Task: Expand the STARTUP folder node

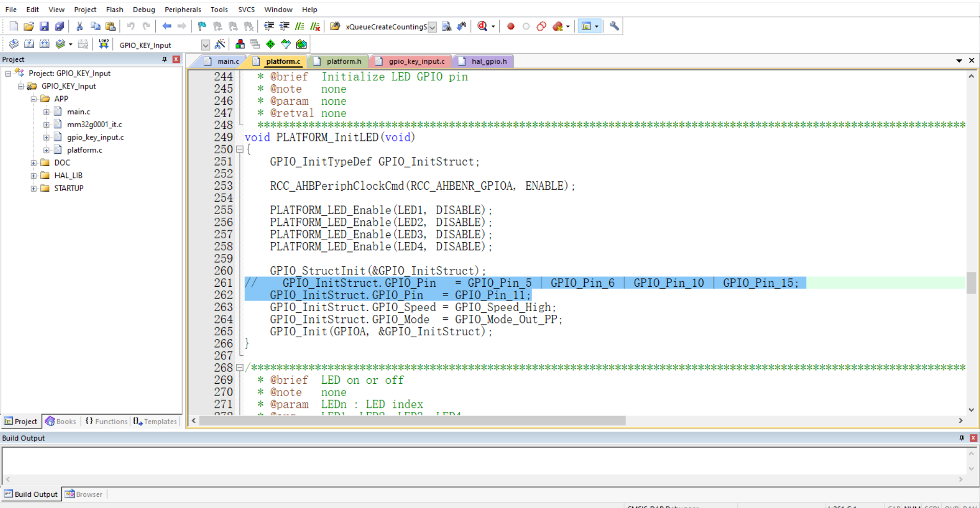Action: coord(34,188)
